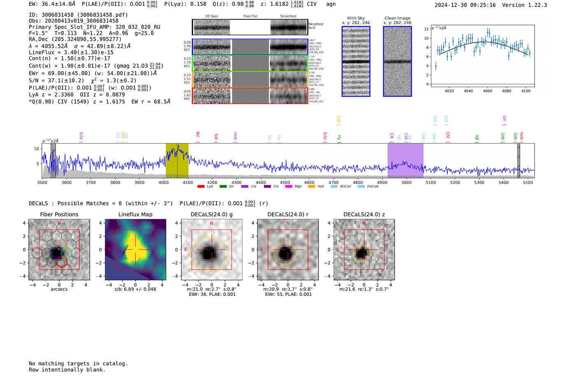The height and width of the screenshot is (392, 576).
Task: Click the 'Pixel Flat' column header
Action: point(250,16)
